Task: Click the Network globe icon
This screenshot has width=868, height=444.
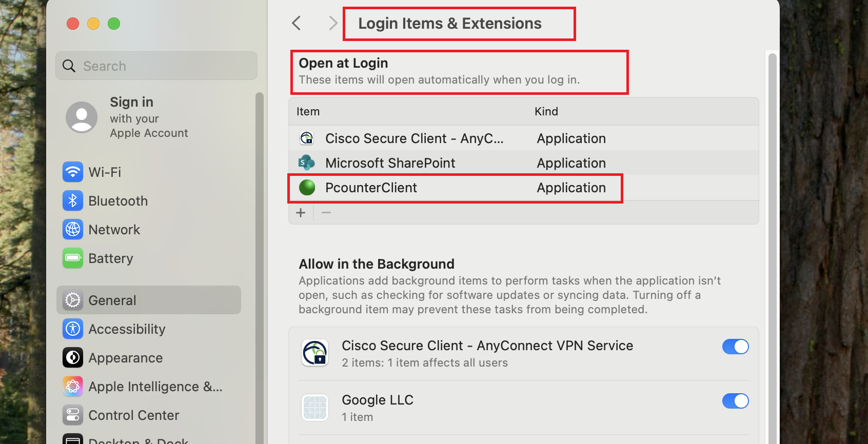Action: (73, 229)
